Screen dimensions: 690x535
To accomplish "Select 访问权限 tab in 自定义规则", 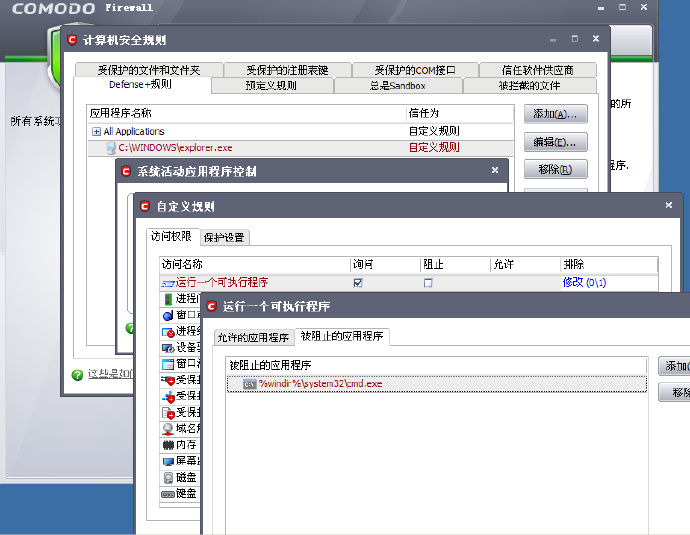I will tap(171, 236).
